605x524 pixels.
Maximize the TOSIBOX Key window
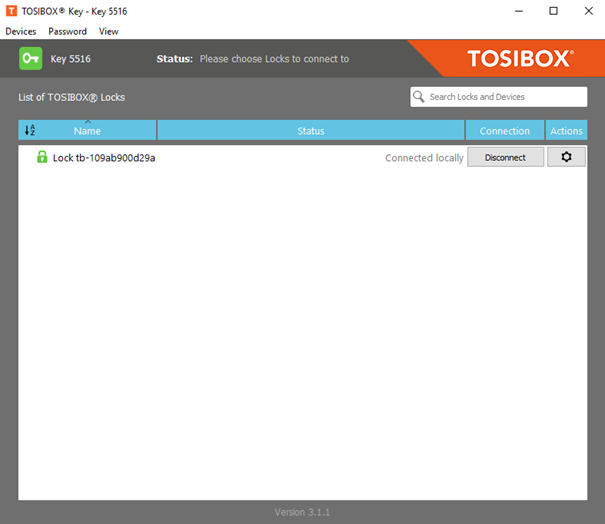(x=553, y=11)
